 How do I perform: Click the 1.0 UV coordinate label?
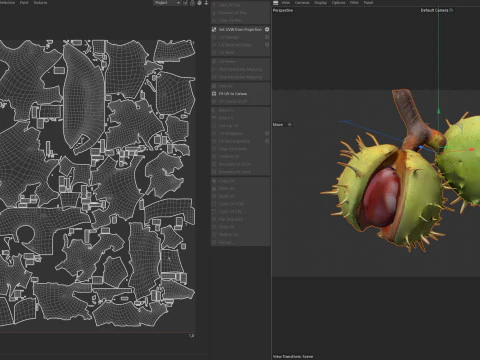191,336
